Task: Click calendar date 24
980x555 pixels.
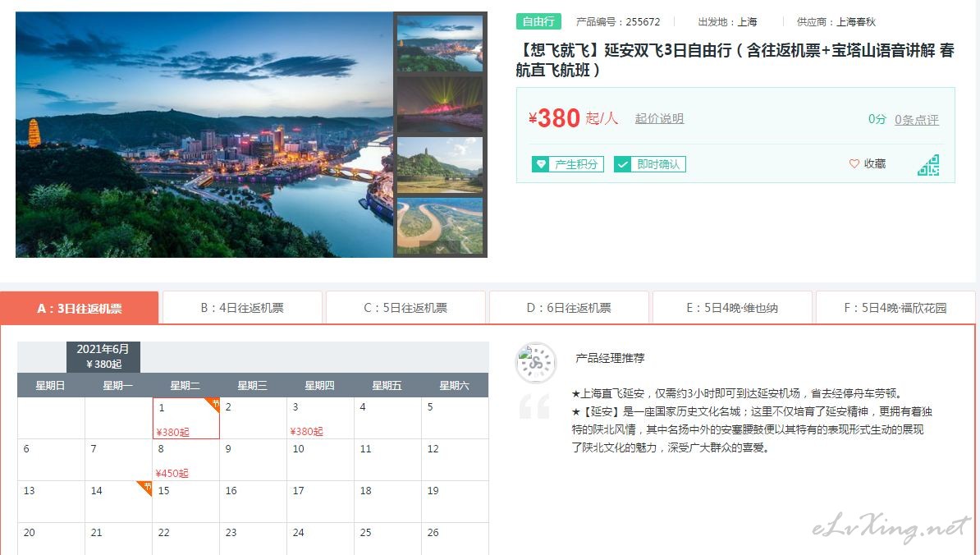Action: [x=321, y=539]
